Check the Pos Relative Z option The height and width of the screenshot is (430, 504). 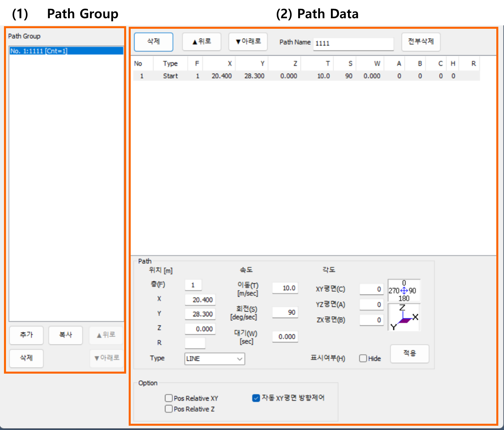(x=169, y=409)
